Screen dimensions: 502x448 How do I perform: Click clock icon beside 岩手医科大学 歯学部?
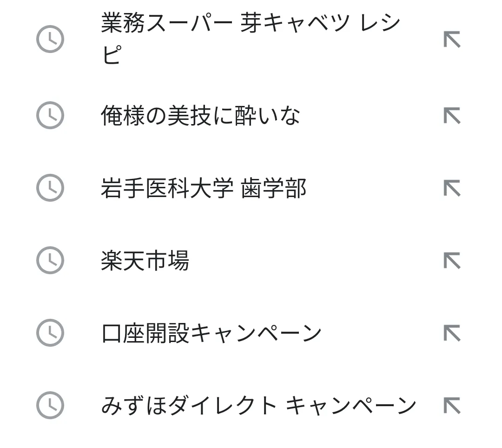point(50,188)
